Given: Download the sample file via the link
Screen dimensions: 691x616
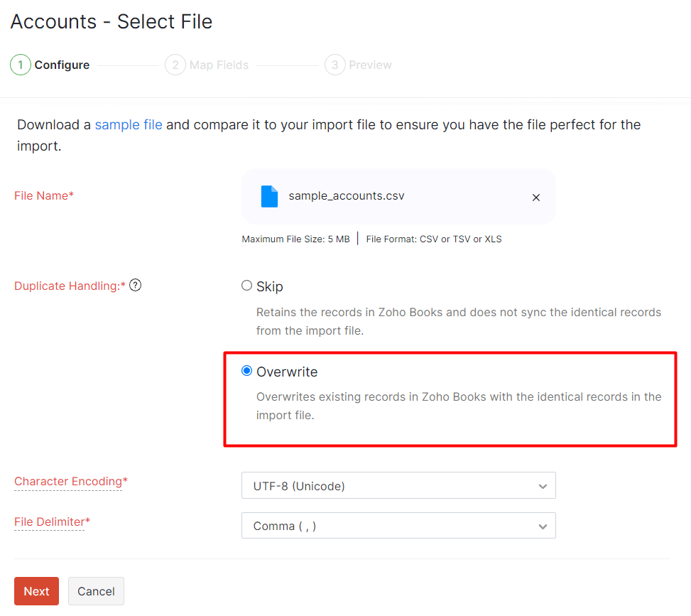Looking at the screenshot, I should click(129, 124).
